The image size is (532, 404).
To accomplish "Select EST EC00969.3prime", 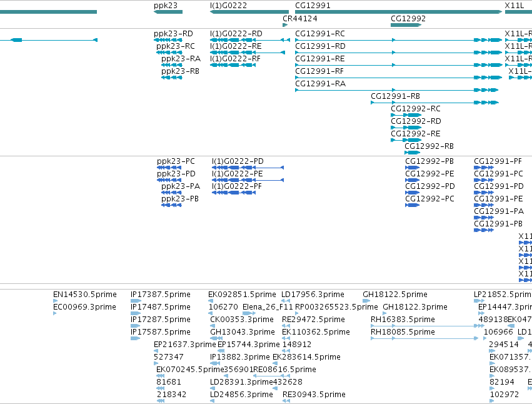I will click(54, 313).
